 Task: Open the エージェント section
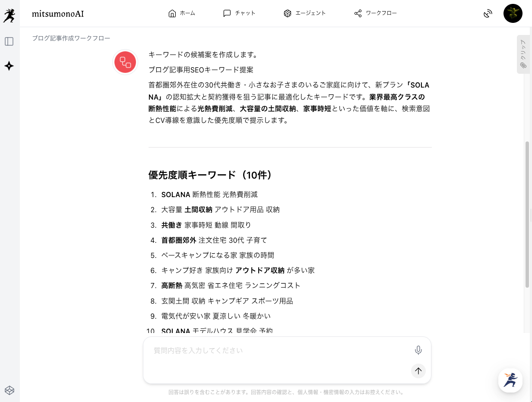point(304,13)
